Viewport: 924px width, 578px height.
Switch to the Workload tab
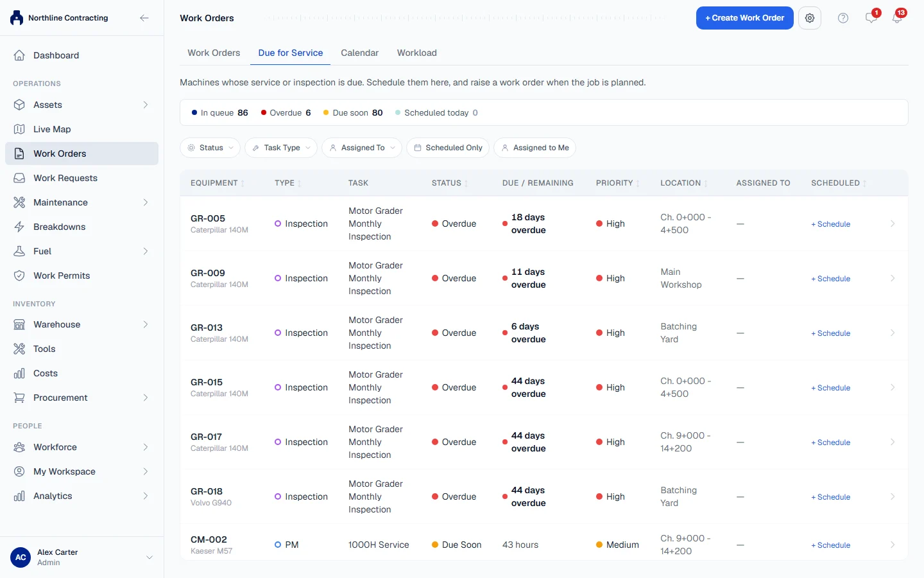[417, 53]
